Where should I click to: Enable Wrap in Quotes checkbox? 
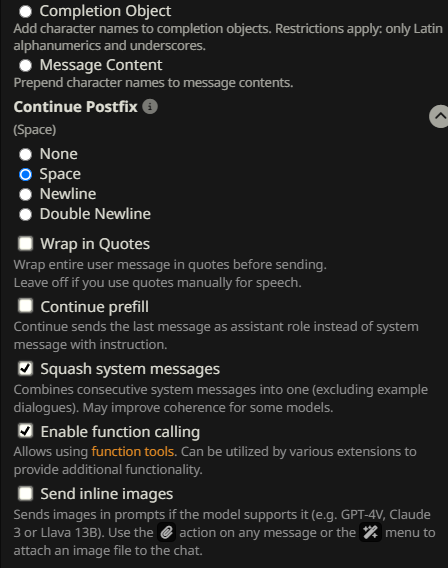point(25,243)
